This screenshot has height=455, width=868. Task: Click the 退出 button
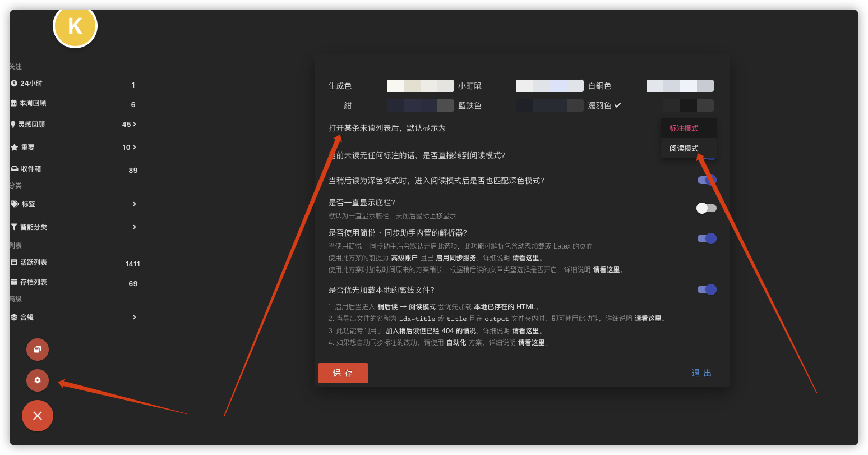click(x=701, y=373)
